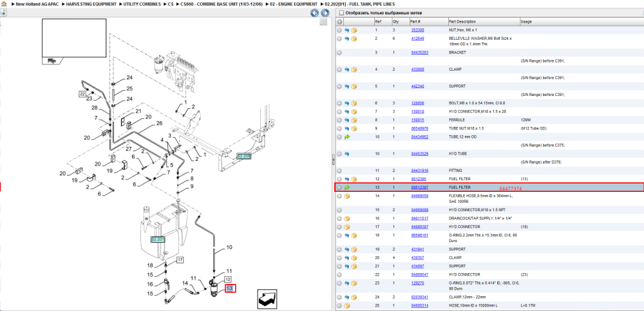Select '12MM' usage text in FERRULE row
644x311 pixels.
pyautogui.click(x=526, y=120)
